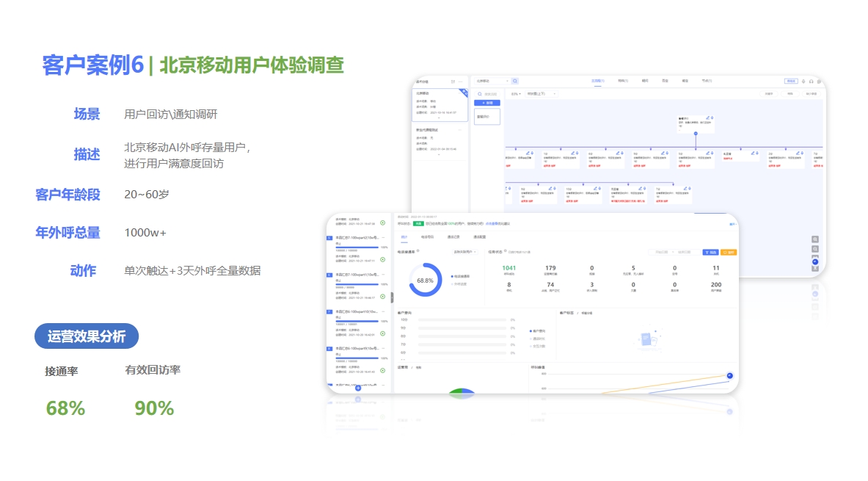Click the zoom-out magnifier on canvas side
Viewport: 868px width, 481px height.
[815, 250]
